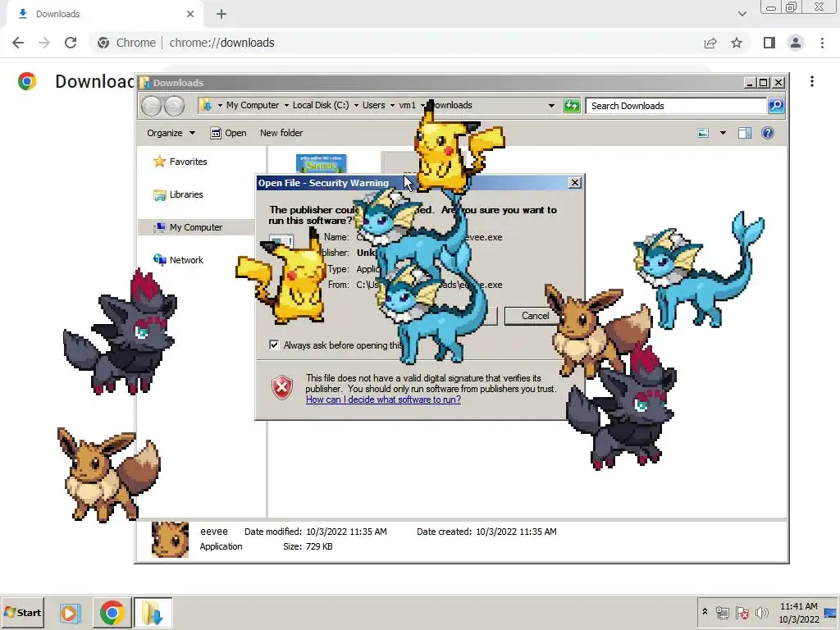
Task: Click Explorer back navigation button
Action: (x=152, y=106)
